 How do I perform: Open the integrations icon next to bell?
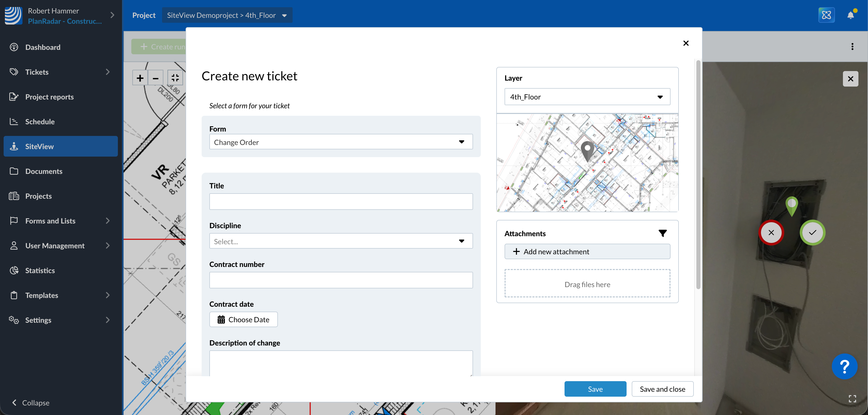826,15
